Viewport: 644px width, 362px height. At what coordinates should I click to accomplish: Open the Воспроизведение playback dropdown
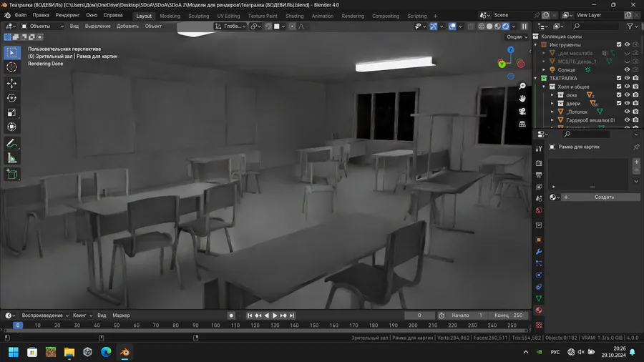click(45, 315)
